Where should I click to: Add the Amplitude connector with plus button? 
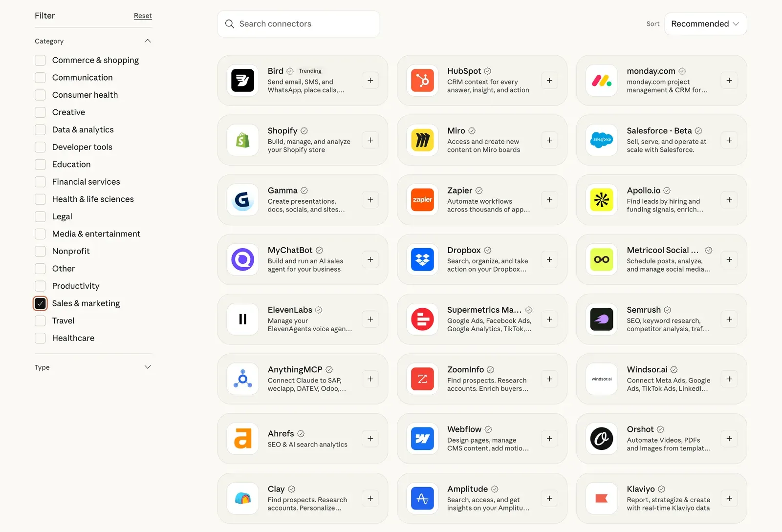tap(549, 498)
